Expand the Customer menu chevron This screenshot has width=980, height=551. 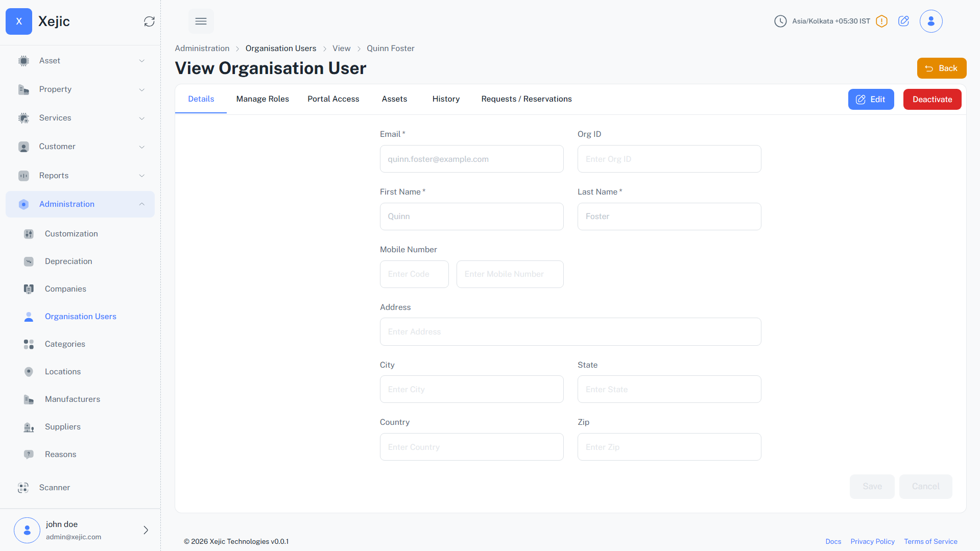point(142,147)
